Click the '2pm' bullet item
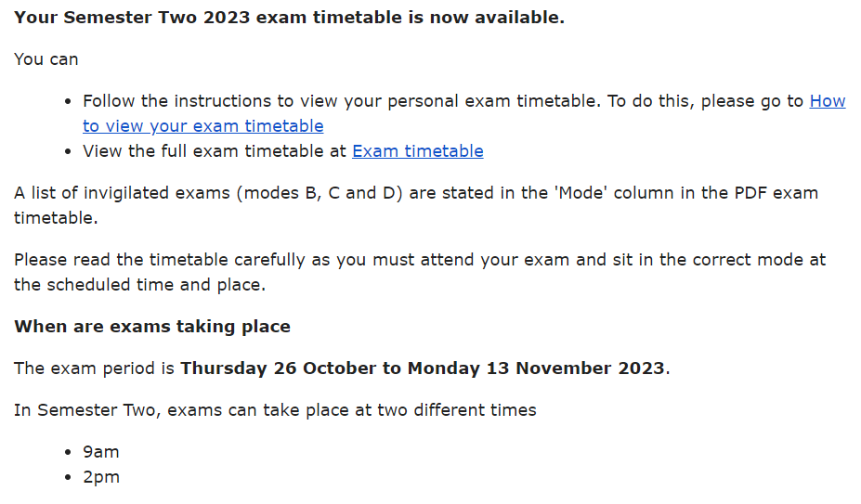Screen dimensions: 861x504 (101, 477)
